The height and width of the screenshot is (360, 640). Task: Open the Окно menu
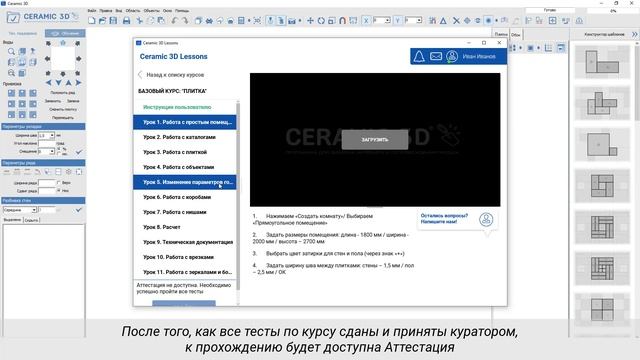point(167,11)
